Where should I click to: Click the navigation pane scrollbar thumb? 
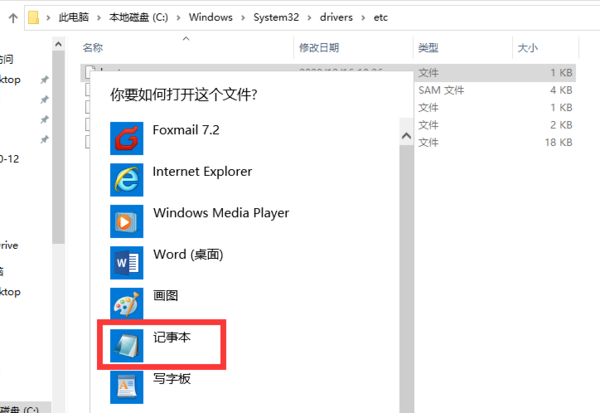coord(58,148)
